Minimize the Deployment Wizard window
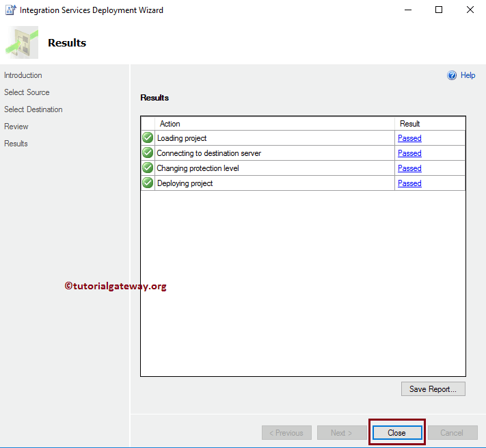 [408, 10]
